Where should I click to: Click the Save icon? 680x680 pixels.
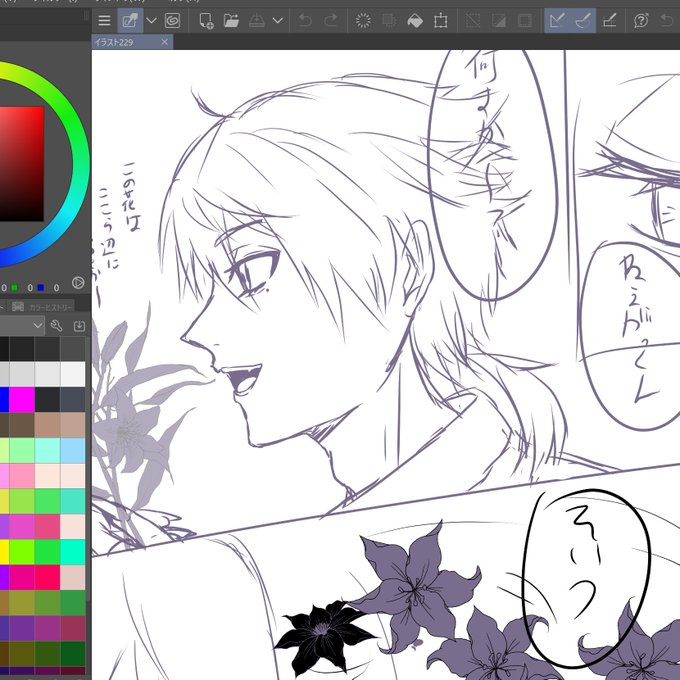[x=257, y=20]
